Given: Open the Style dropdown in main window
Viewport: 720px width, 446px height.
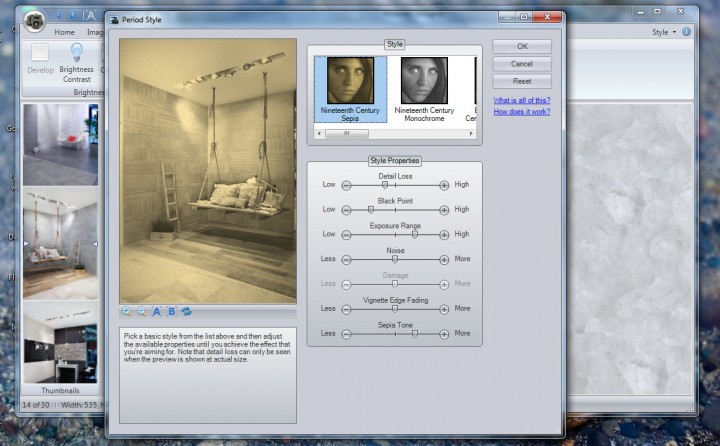Looking at the screenshot, I should pos(664,32).
